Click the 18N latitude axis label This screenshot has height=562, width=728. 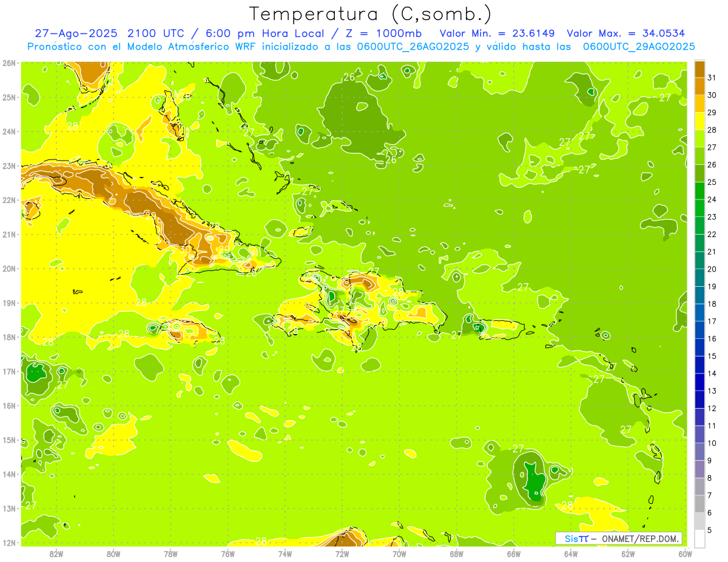pyautogui.click(x=9, y=337)
